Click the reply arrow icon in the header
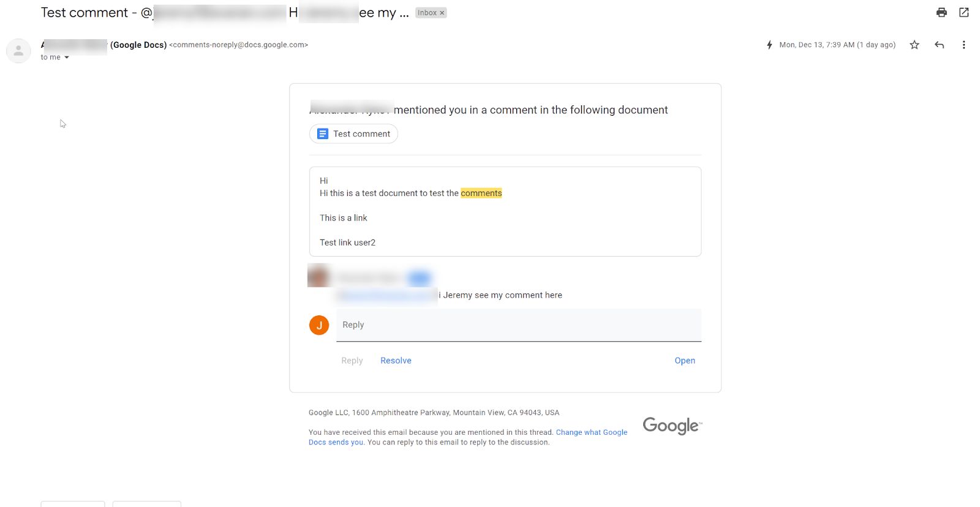 click(x=939, y=45)
